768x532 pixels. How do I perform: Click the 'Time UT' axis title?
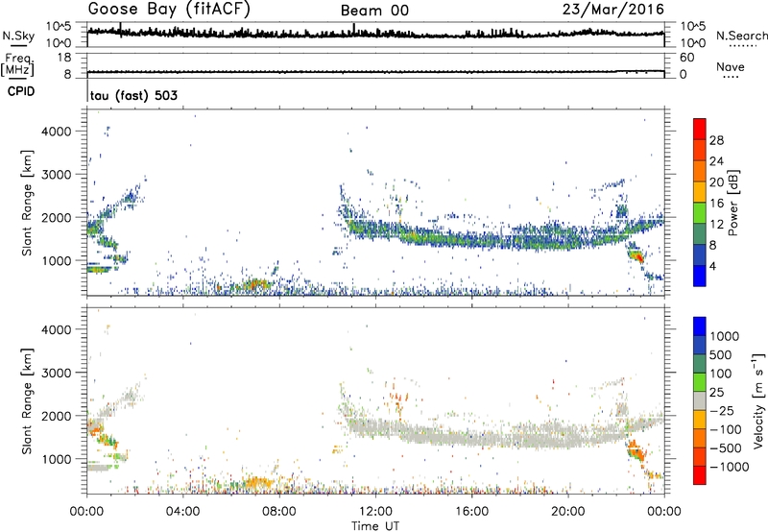(x=375, y=526)
